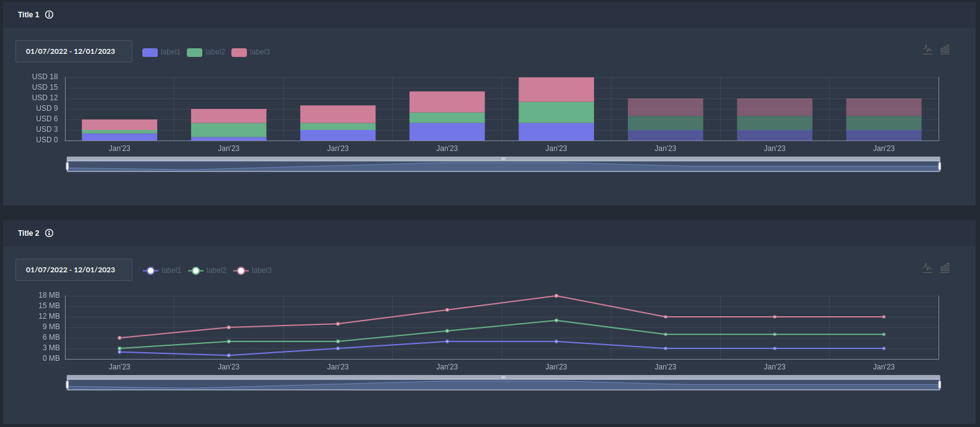Toggle label2 series in Title 1 legend
Image resolution: width=980 pixels, height=427 pixels.
206,52
